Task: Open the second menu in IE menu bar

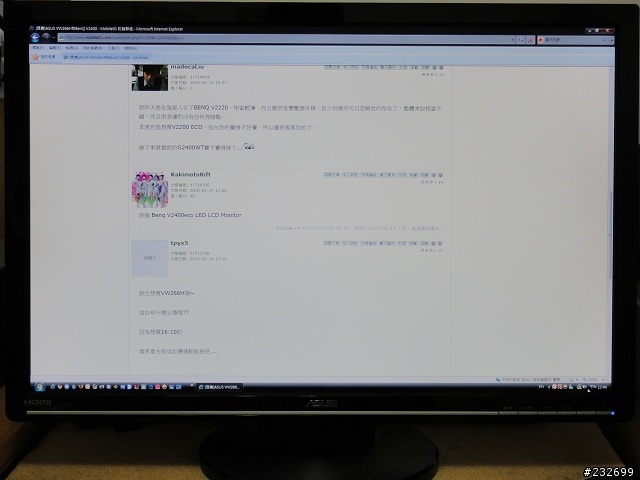Action: (x=55, y=48)
